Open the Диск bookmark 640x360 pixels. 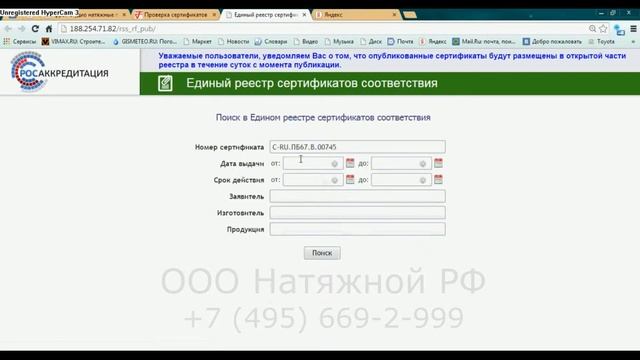[371, 41]
